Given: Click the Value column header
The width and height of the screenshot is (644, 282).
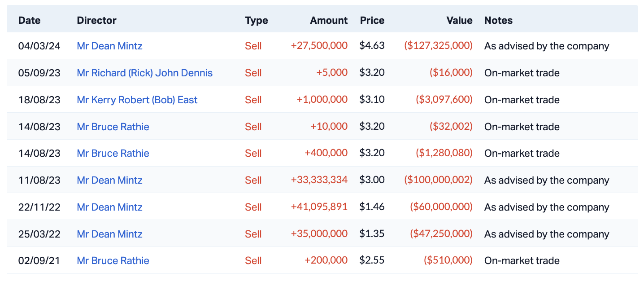Looking at the screenshot, I should click(459, 20).
